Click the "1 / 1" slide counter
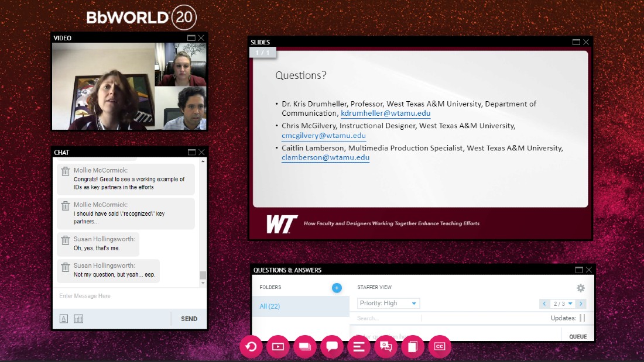644x362 pixels. click(262, 53)
